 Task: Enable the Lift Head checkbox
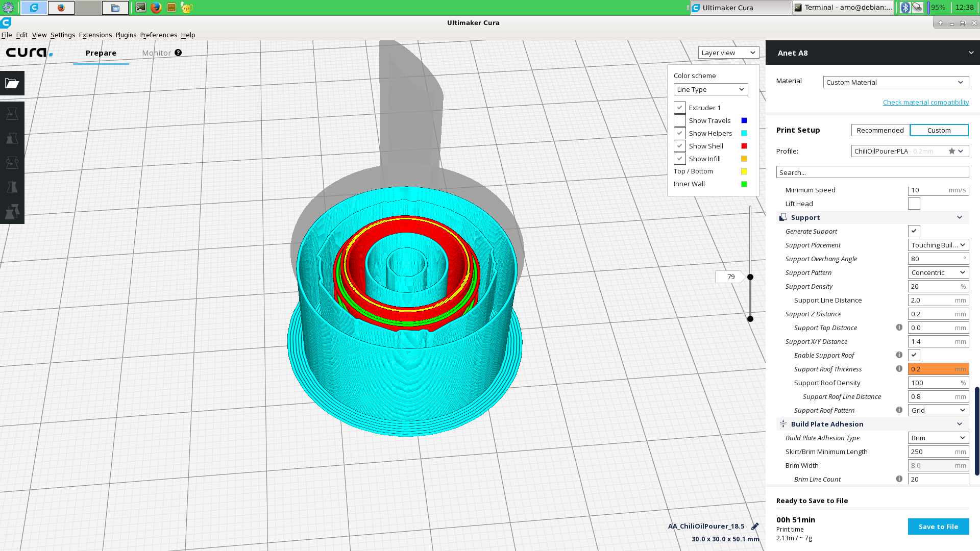pyautogui.click(x=914, y=204)
